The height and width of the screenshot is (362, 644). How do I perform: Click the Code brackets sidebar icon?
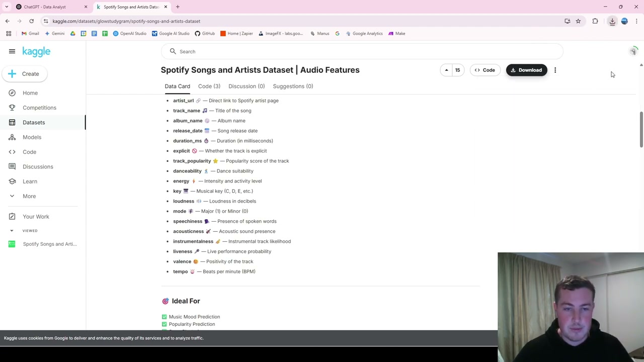(x=12, y=152)
